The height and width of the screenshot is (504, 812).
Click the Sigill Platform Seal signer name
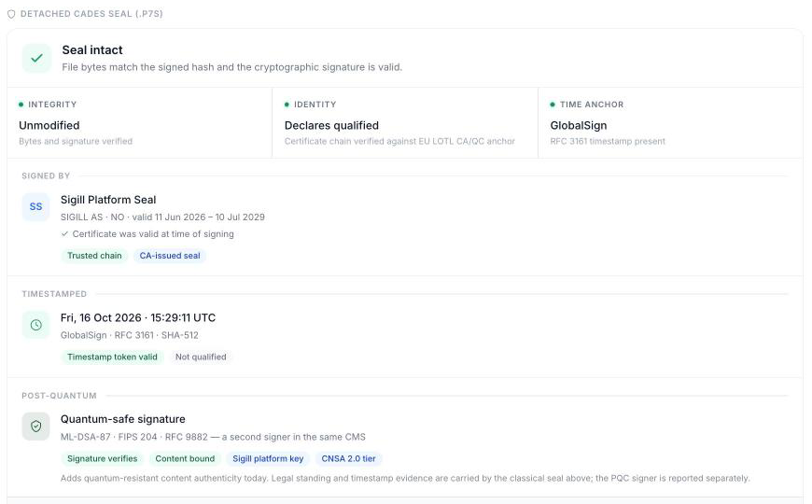pos(108,200)
